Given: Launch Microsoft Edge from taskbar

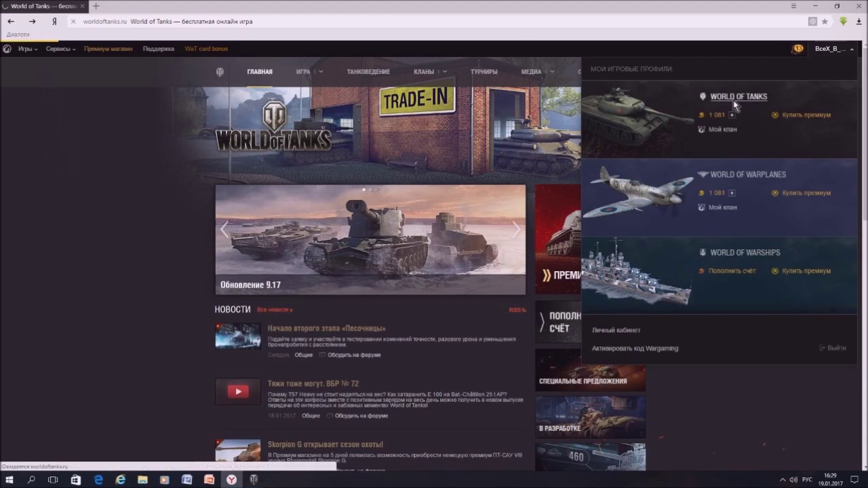Looking at the screenshot, I should click(x=98, y=479).
